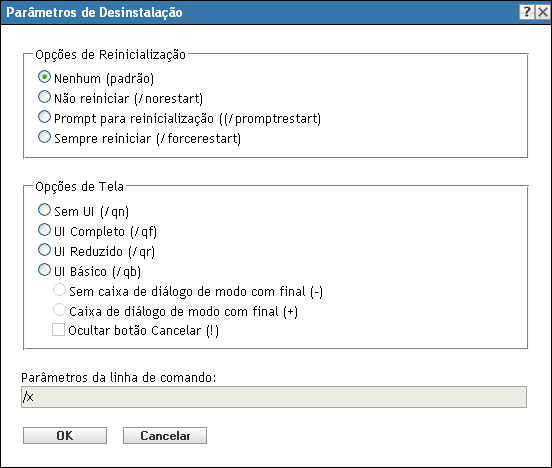
Task: Select the Nenhum (padrão) restart option
Action: pyautogui.click(x=44, y=77)
